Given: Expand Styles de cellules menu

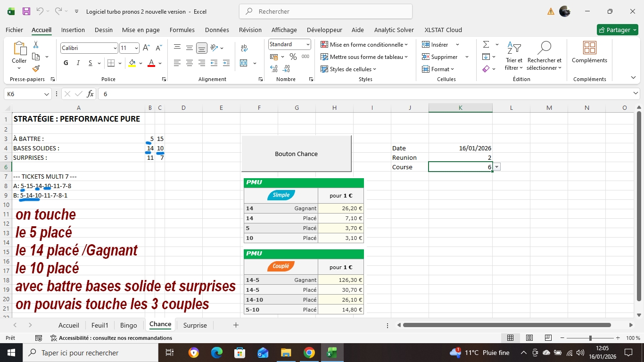Looking at the screenshot, I should 348,69.
